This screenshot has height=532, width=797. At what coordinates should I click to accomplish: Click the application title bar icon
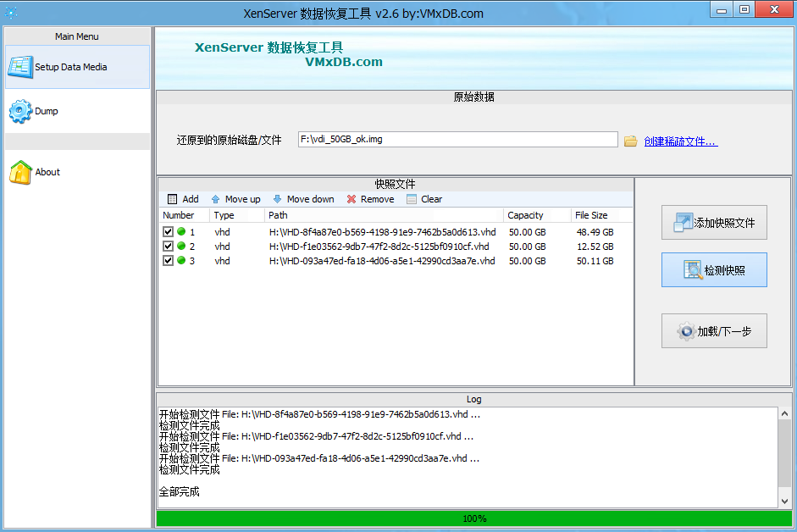click(11, 13)
